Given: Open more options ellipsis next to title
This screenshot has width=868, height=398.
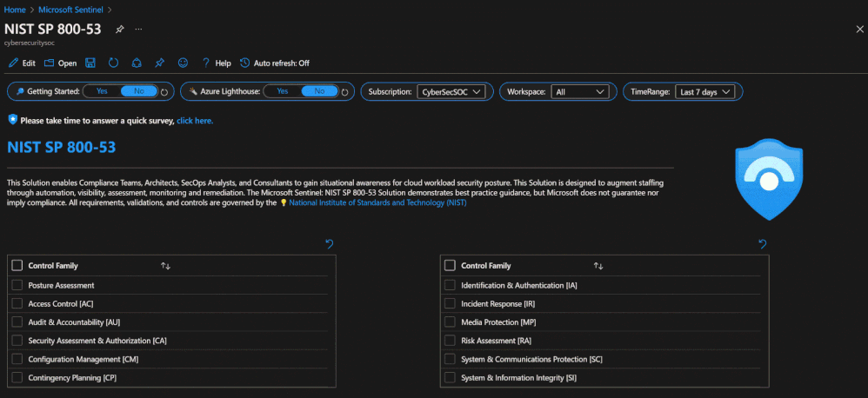Looking at the screenshot, I should tap(138, 30).
